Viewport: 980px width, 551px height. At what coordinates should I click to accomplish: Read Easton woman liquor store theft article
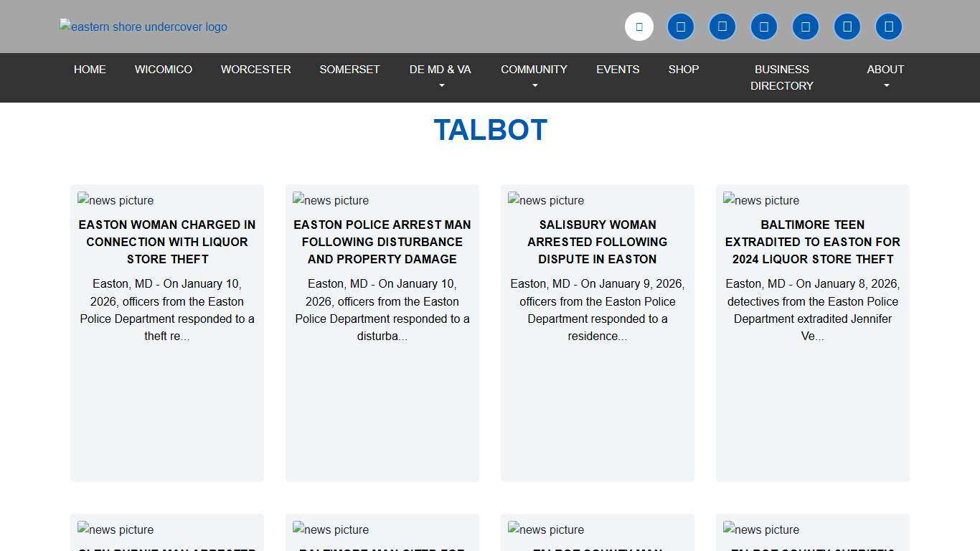click(x=167, y=242)
